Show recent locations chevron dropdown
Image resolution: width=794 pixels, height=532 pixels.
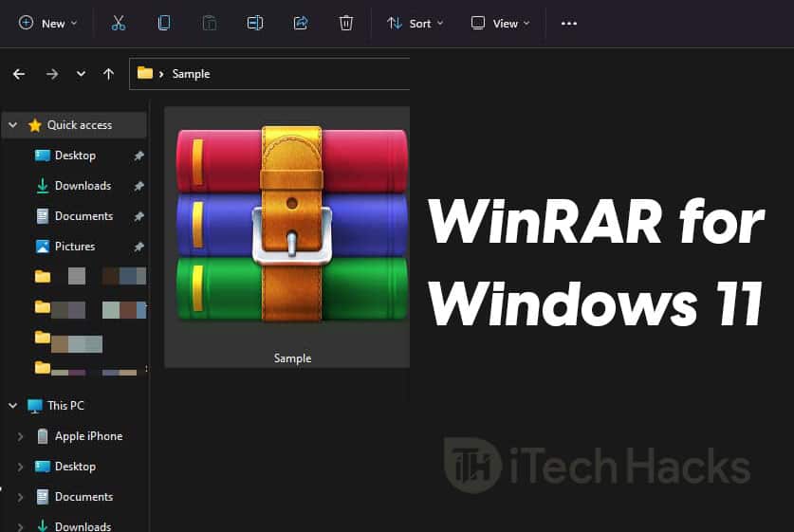click(81, 74)
